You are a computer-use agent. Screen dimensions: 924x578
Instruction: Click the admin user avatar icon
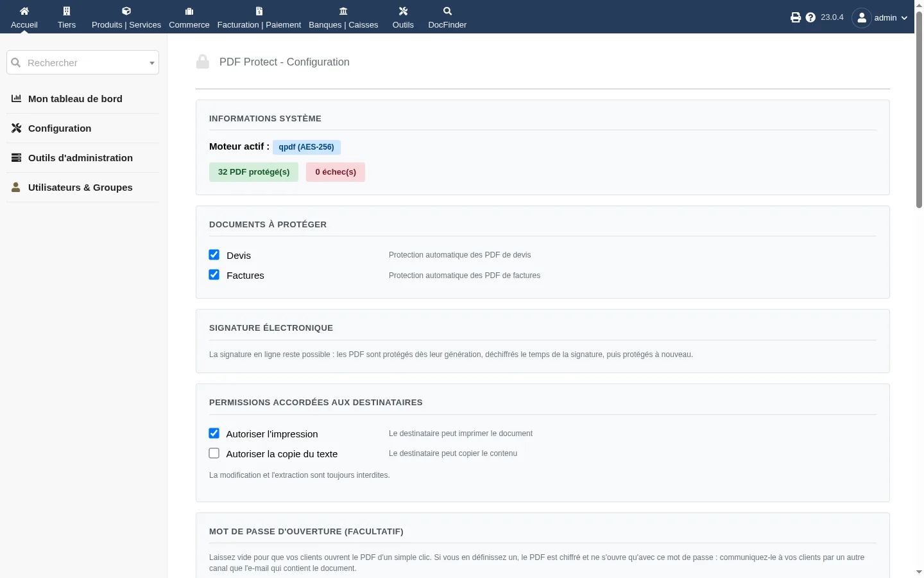coord(862,18)
